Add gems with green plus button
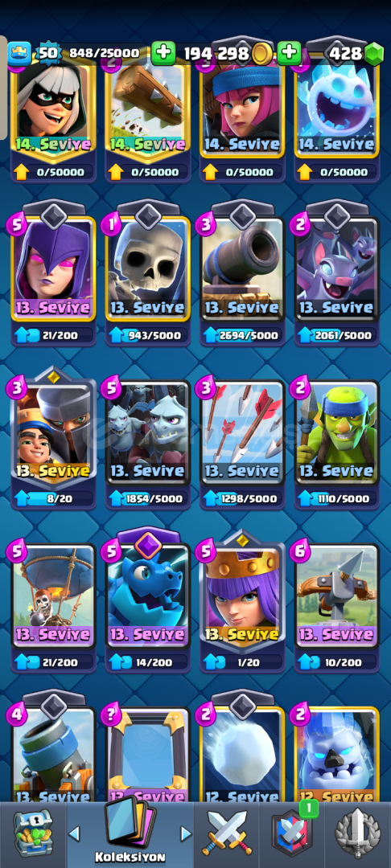The width and height of the screenshot is (391, 868). 289,53
